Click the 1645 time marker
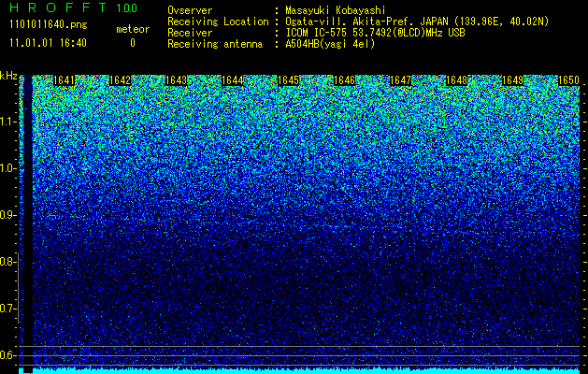Screen dimensions: 588x374 click(x=288, y=80)
